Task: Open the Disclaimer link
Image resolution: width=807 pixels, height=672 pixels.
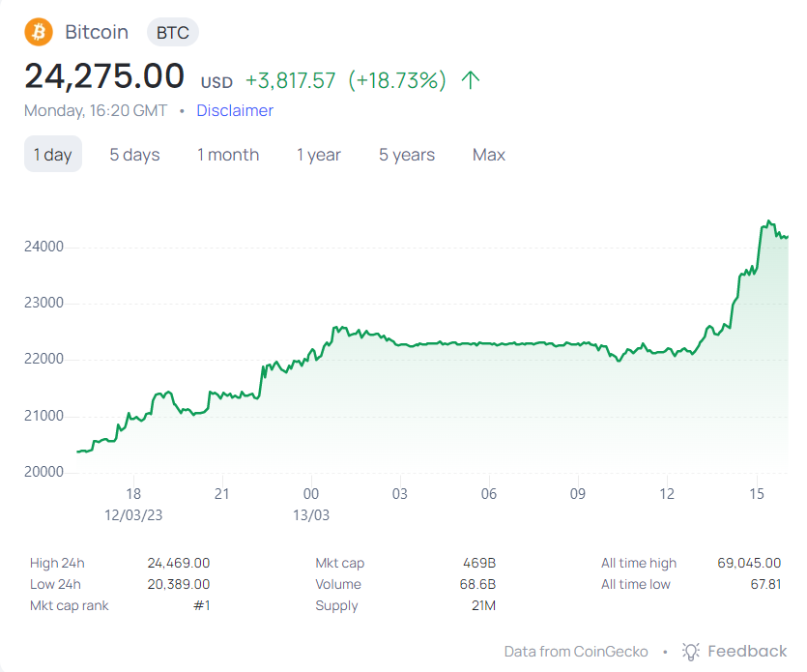Action: [235, 110]
